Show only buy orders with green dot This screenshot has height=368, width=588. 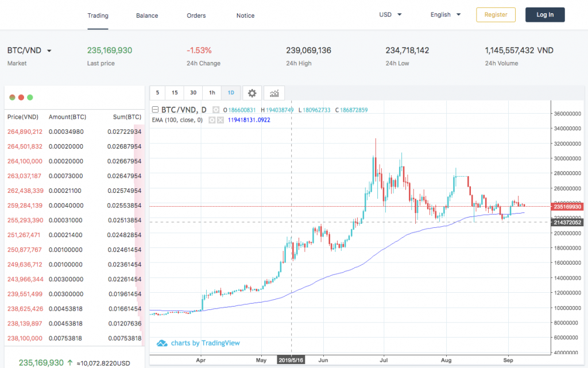coord(30,98)
